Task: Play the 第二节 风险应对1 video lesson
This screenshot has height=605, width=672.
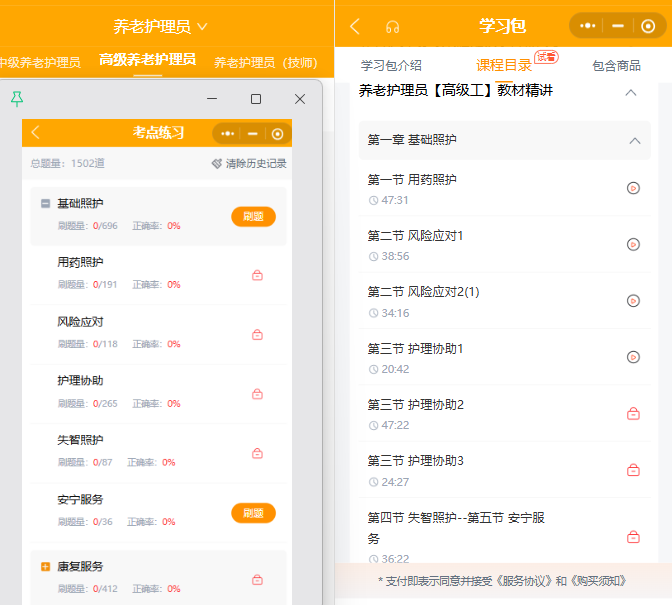Action: click(633, 244)
